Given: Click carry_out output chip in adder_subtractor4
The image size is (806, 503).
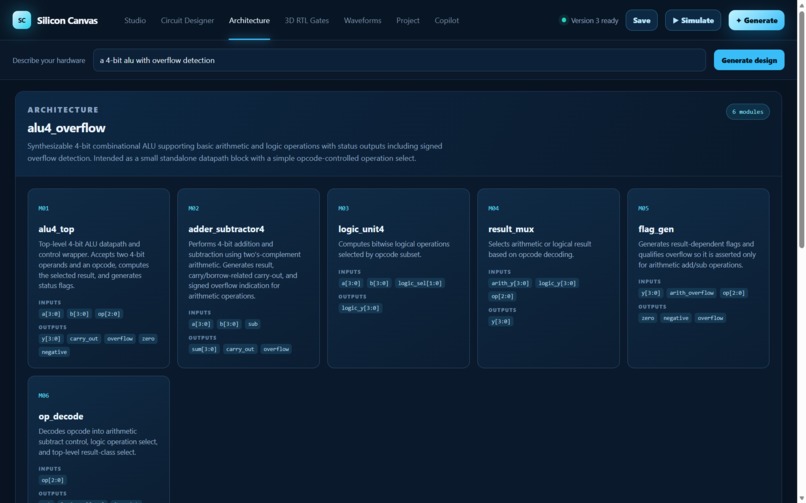Looking at the screenshot, I should tap(240, 349).
